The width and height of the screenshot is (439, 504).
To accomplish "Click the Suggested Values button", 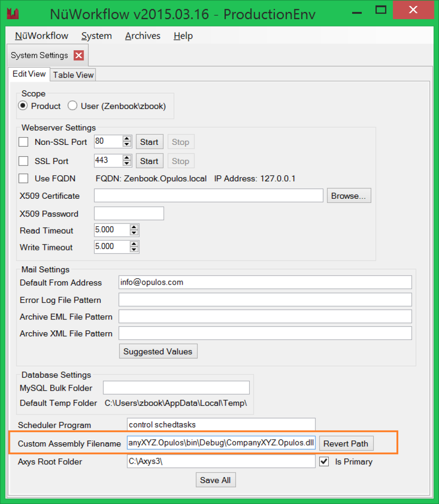I will pos(158,351).
